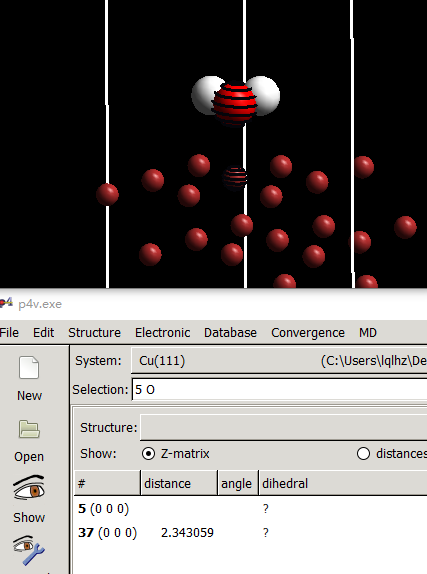
Task: Click the distance column header
Action: 179,483
